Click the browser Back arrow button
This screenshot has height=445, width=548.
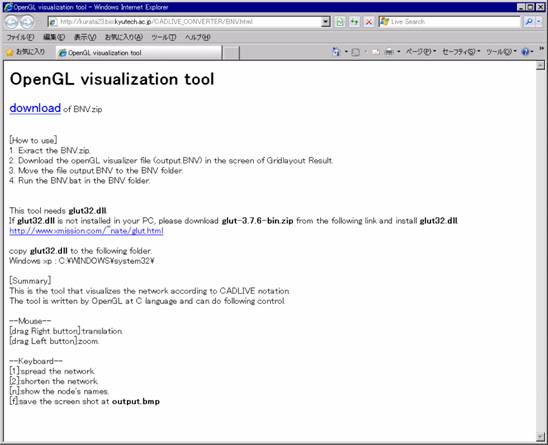click(12, 22)
